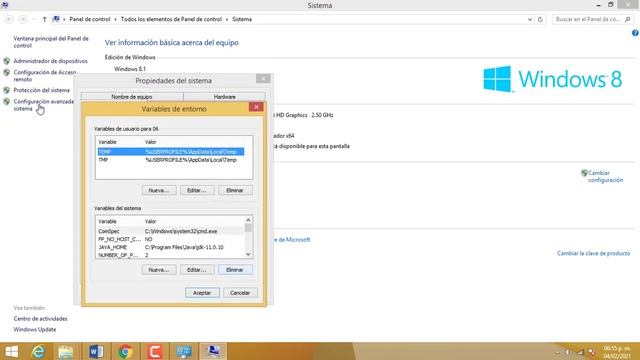The image size is (640, 360).
Task: Close the Propiedades del sistema dialog
Action: coord(263,78)
